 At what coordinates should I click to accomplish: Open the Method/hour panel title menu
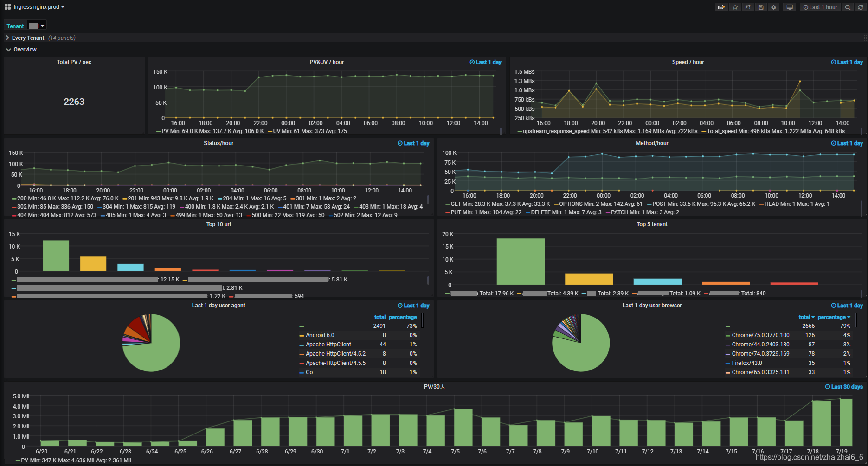(x=652, y=143)
